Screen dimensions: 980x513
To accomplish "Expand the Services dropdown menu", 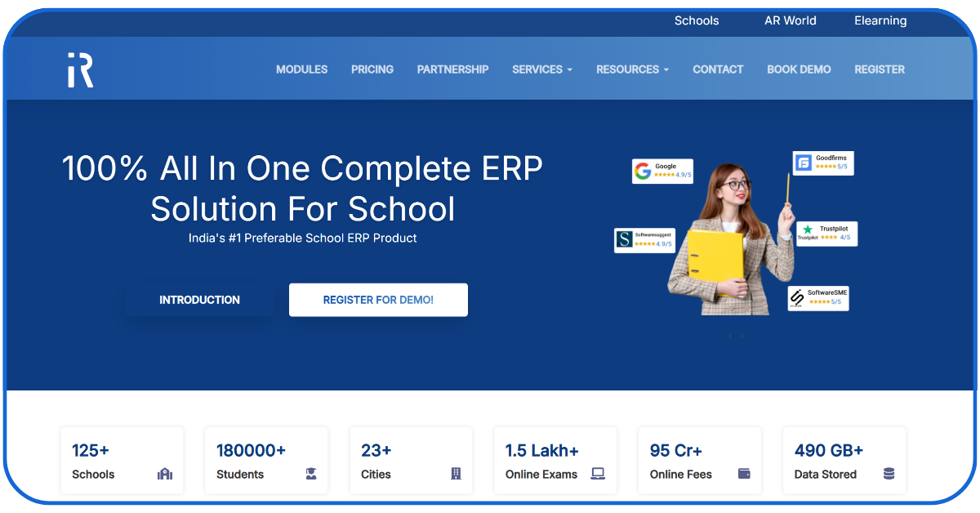I will pyautogui.click(x=541, y=69).
